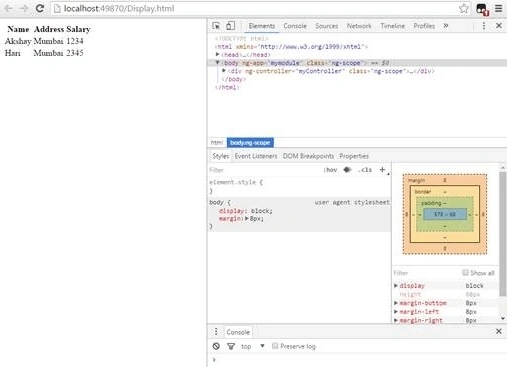Click the computed panel vertical scrollbar
Screen dimensions: 507x367
click(503, 233)
